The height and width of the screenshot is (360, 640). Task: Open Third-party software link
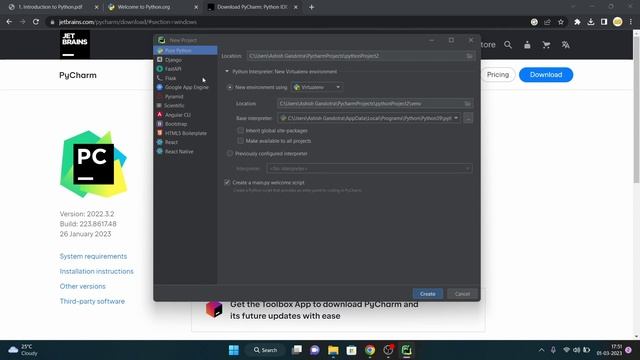(92, 301)
